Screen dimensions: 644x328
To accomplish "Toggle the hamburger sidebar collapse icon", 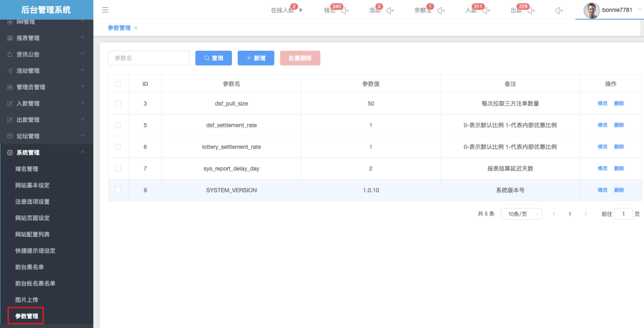I will tap(105, 10).
